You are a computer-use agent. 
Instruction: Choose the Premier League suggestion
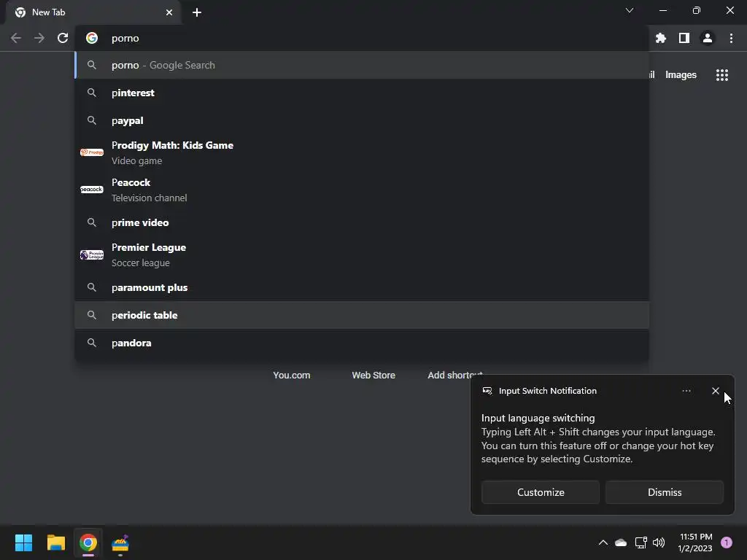click(362, 254)
